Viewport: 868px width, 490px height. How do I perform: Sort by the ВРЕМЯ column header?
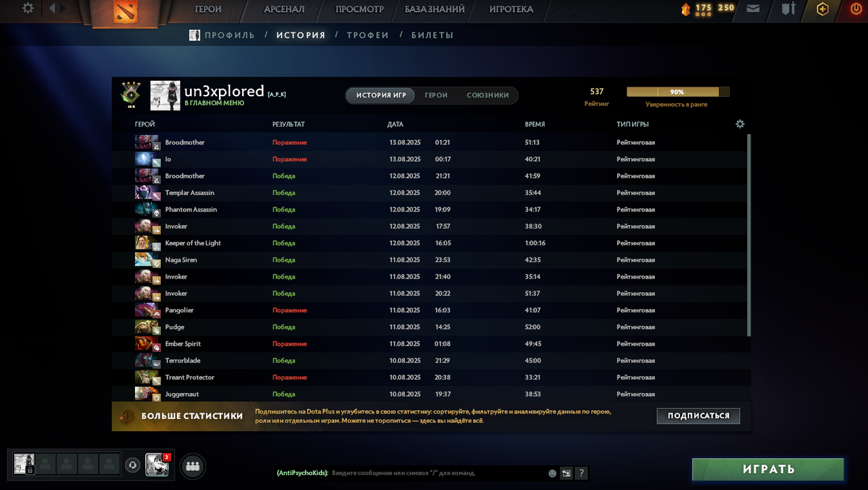(535, 125)
